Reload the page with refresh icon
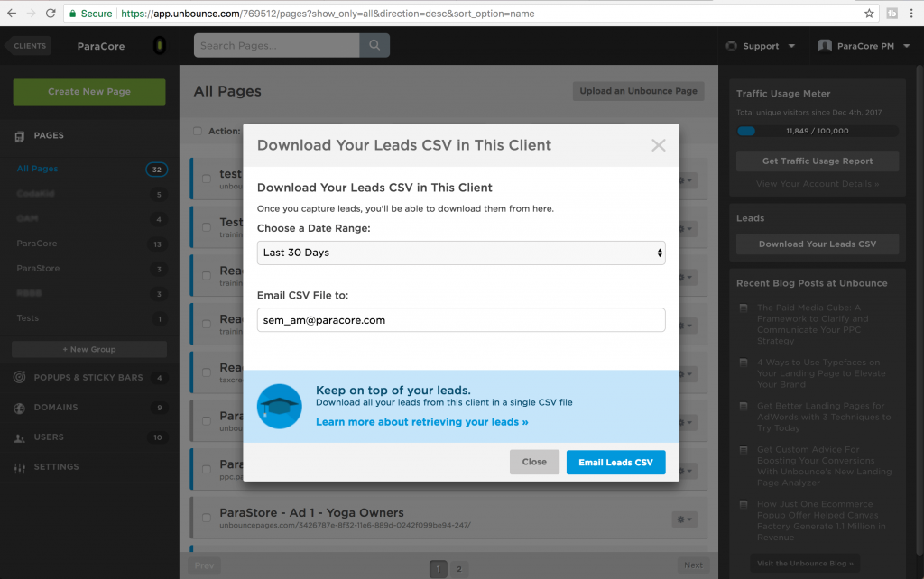This screenshot has height=579, width=924. [51, 13]
